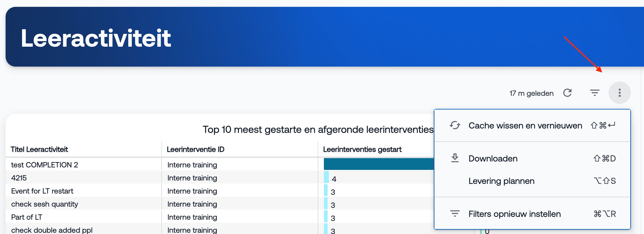The width and height of the screenshot is (644, 234).
Task: Click the refresh dashboard icon
Action: [x=567, y=93]
